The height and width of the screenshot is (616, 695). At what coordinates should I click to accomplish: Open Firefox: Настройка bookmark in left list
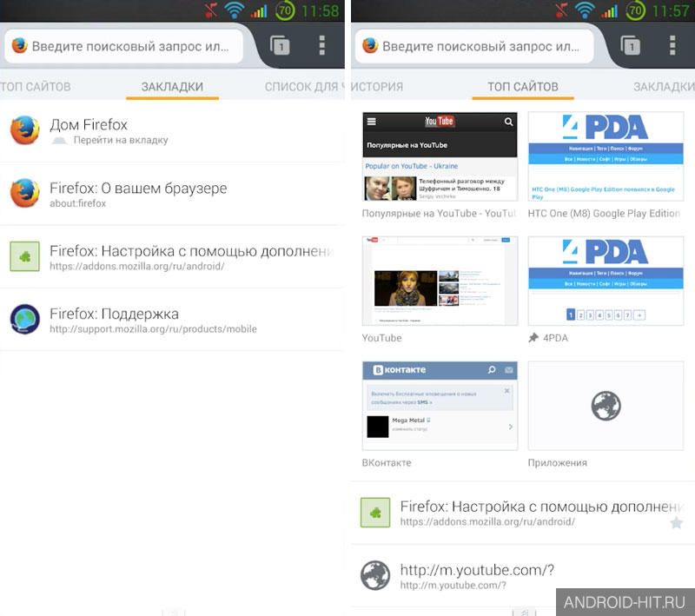click(x=172, y=256)
